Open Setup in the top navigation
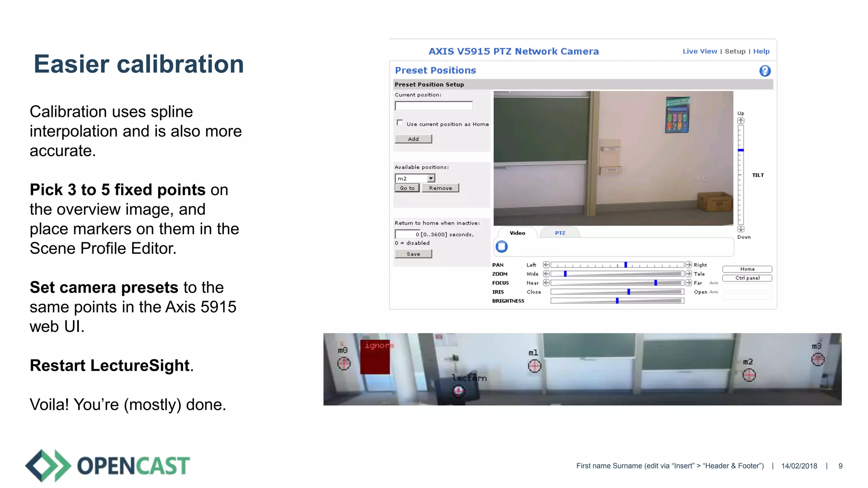This screenshot has width=868, height=488. click(735, 51)
